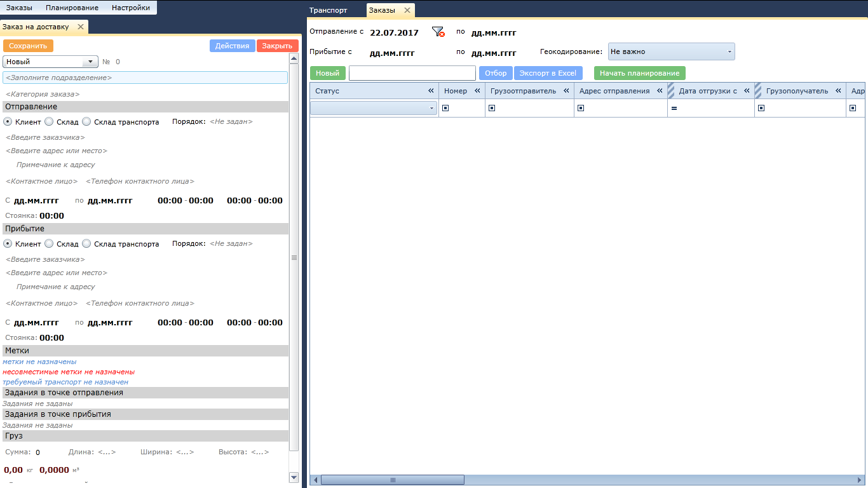Click Телефон контактного лица in Прибытие section
Image resolution: width=868 pixels, height=488 pixels.
[140, 303]
